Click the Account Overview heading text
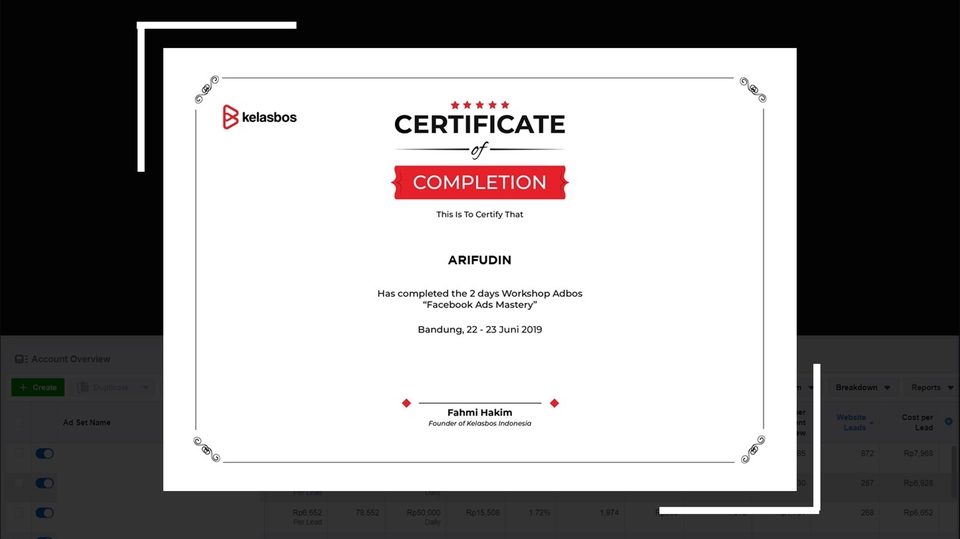 [71, 359]
